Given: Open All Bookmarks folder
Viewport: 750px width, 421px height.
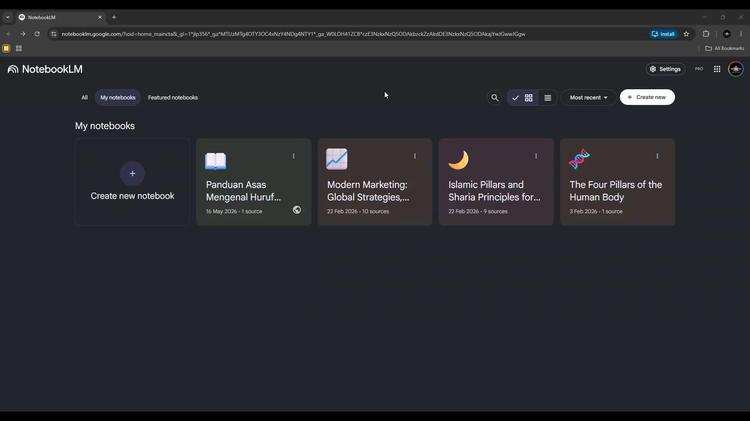Looking at the screenshot, I should click(725, 48).
